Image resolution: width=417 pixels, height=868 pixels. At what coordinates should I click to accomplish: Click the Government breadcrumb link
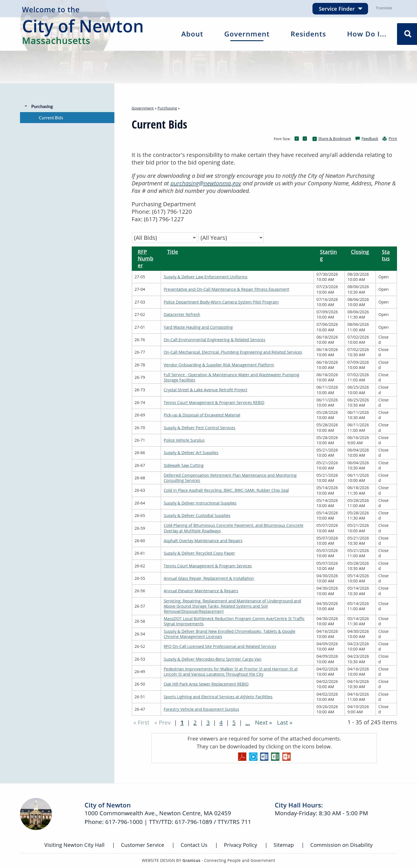[x=142, y=108]
